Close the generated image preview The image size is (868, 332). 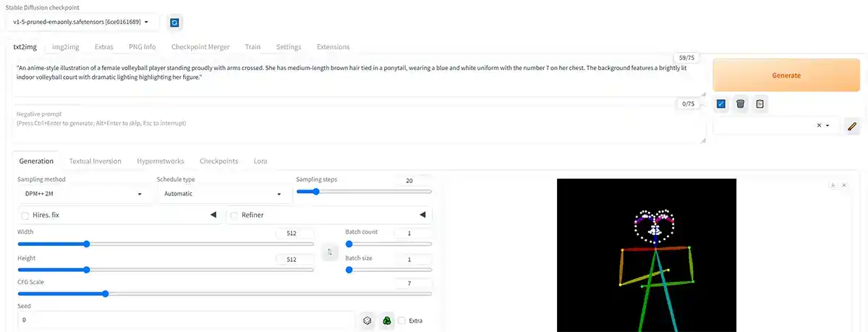pos(843,185)
